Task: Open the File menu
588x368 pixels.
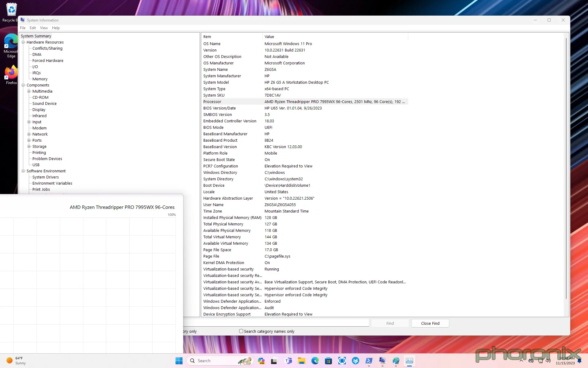Action: [x=22, y=28]
